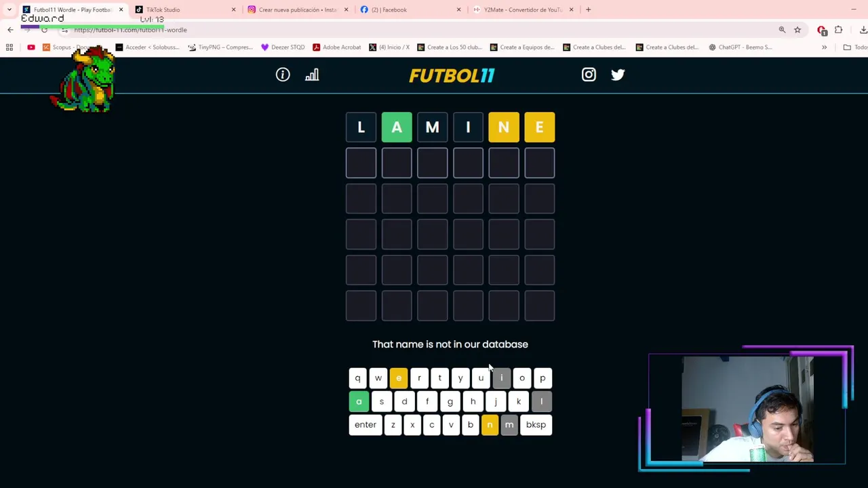Open the statistics bar chart icon
Screen dimensions: 868x488
coord(312,75)
